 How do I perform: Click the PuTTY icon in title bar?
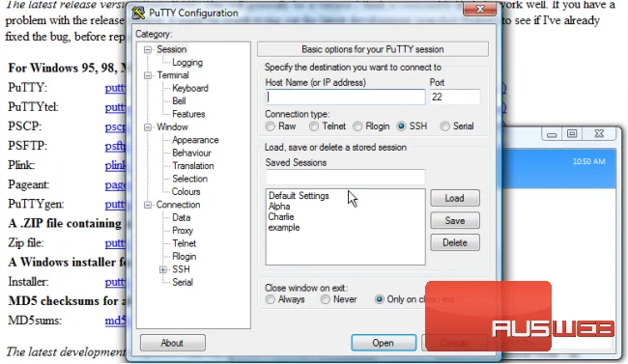coord(138,13)
